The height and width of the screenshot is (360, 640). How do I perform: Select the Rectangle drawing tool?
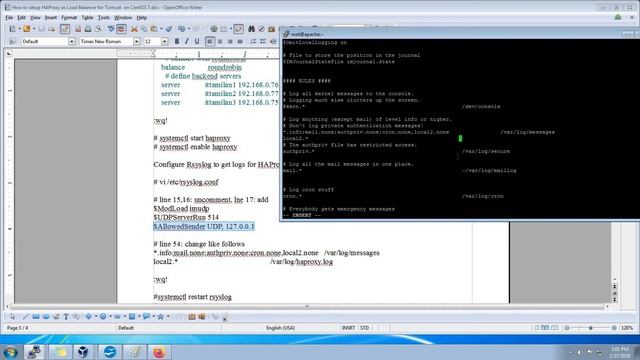[36, 316]
